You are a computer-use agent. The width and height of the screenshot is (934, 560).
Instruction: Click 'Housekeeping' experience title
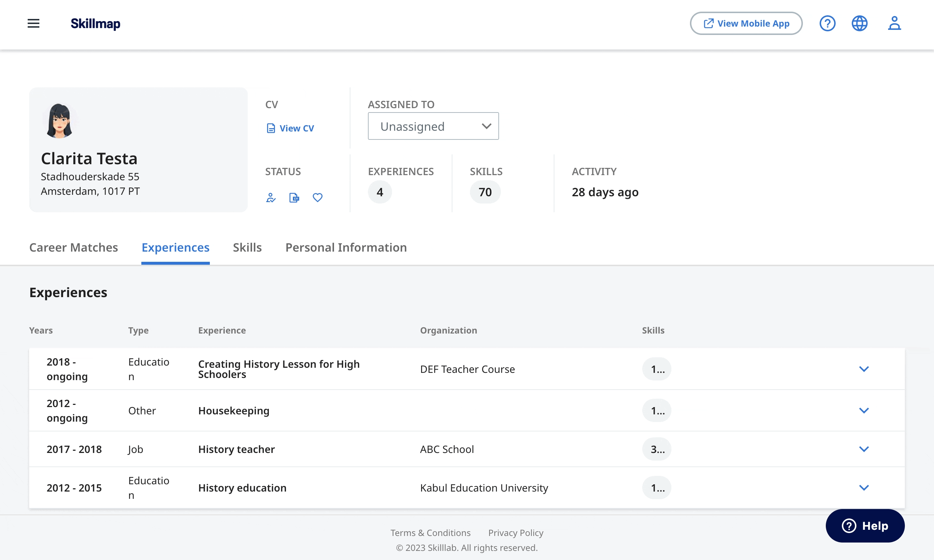click(x=234, y=411)
